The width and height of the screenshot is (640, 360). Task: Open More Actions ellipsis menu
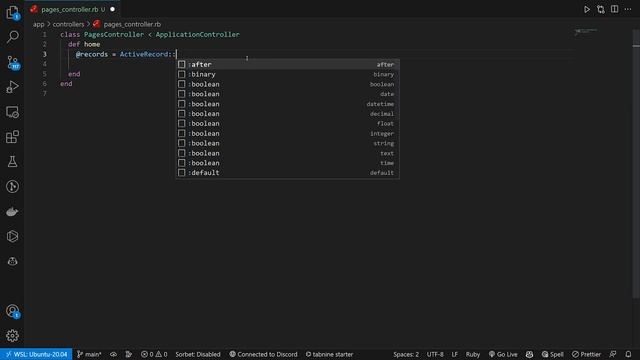point(628,9)
